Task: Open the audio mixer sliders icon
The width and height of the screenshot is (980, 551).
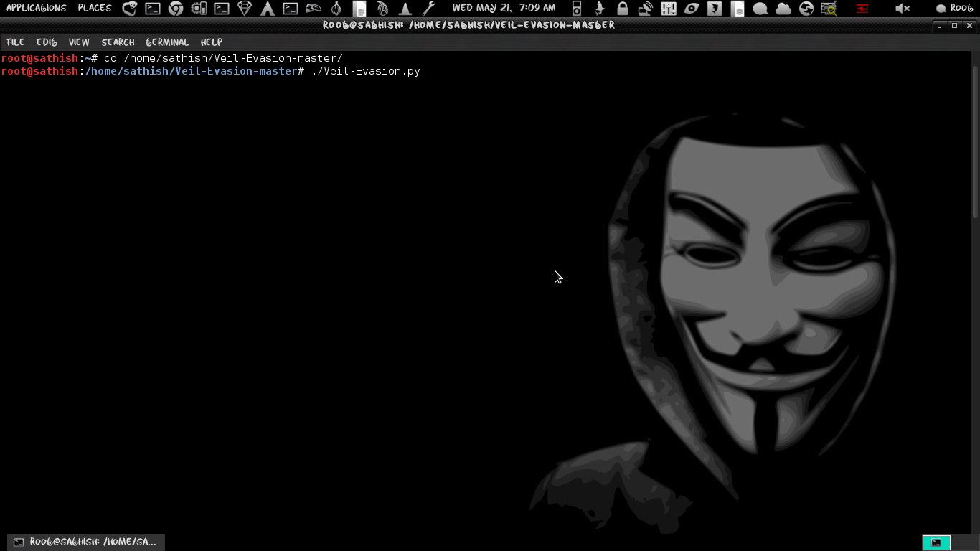Action: point(669,9)
